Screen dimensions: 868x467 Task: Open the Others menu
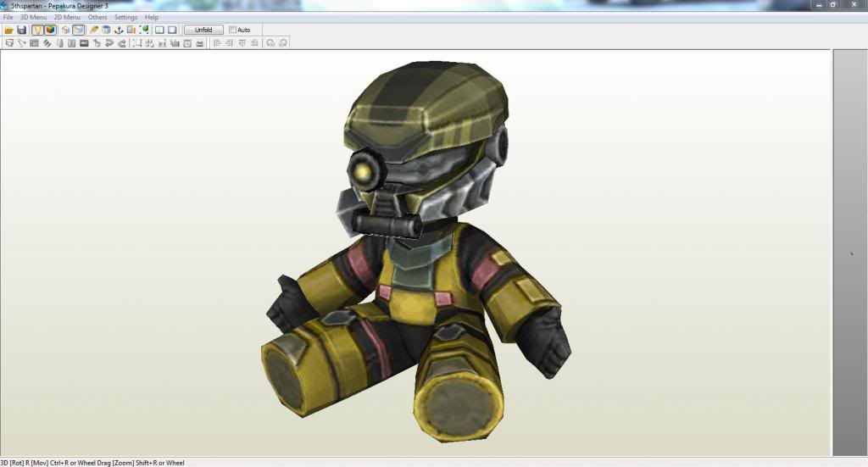97,17
